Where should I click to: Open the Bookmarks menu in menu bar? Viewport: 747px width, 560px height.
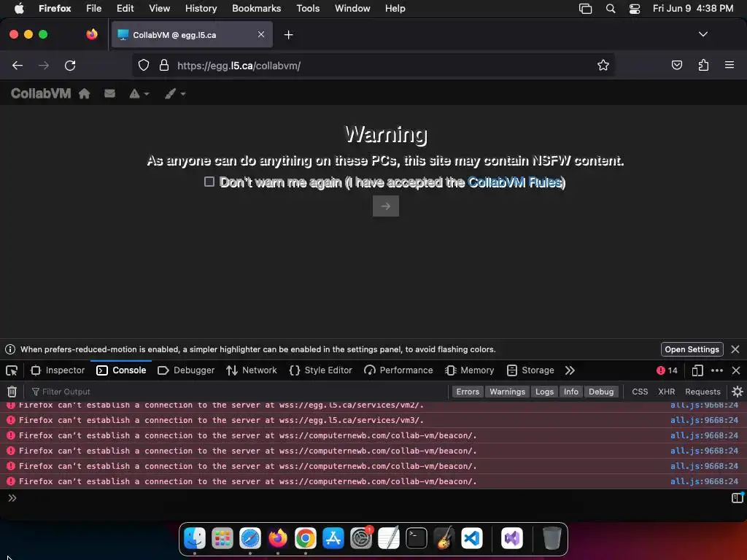point(256,8)
